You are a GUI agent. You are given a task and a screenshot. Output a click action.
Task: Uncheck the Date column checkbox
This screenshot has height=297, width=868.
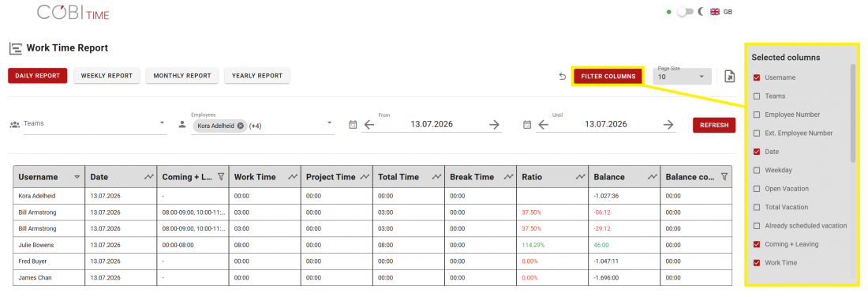point(757,152)
